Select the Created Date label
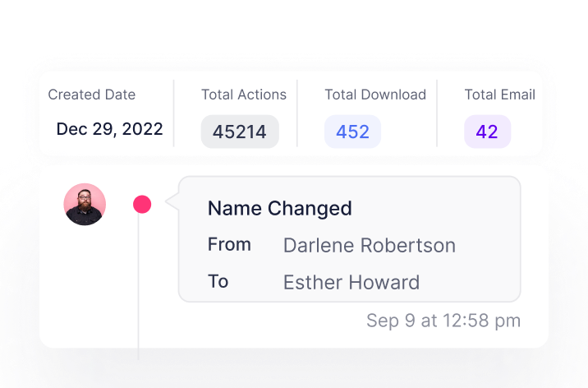This screenshot has height=388, width=588. 91,95
